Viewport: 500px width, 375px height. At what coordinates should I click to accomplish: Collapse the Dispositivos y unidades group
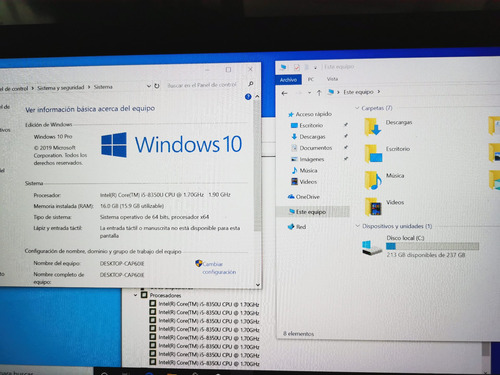(358, 226)
